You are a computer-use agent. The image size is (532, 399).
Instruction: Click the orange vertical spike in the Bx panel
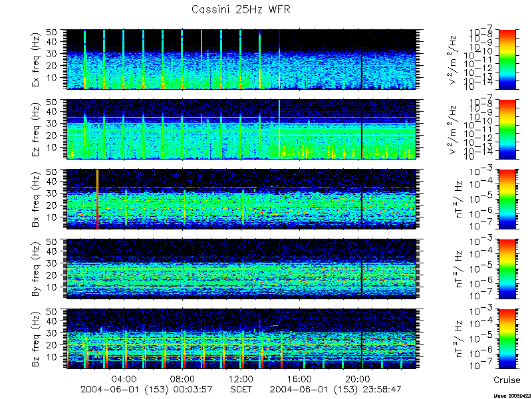point(97,199)
